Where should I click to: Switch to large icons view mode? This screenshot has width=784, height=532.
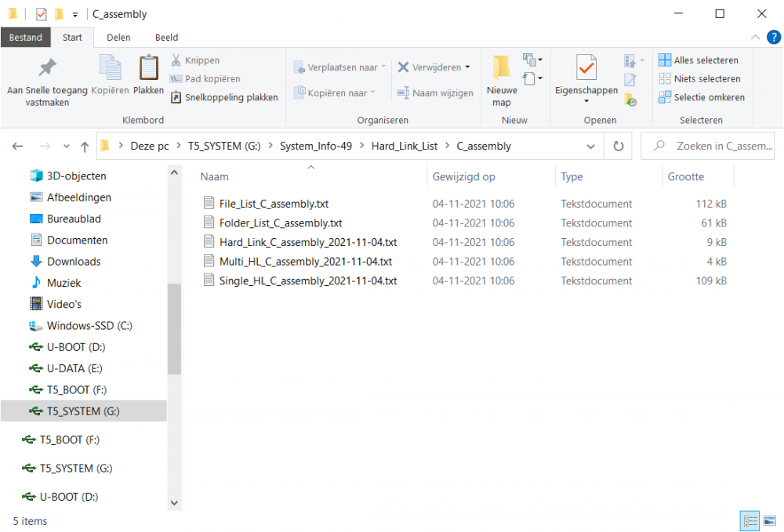point(770,521)
